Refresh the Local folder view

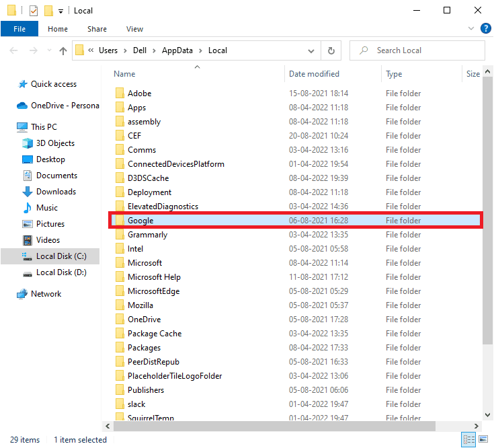point(331,50)
